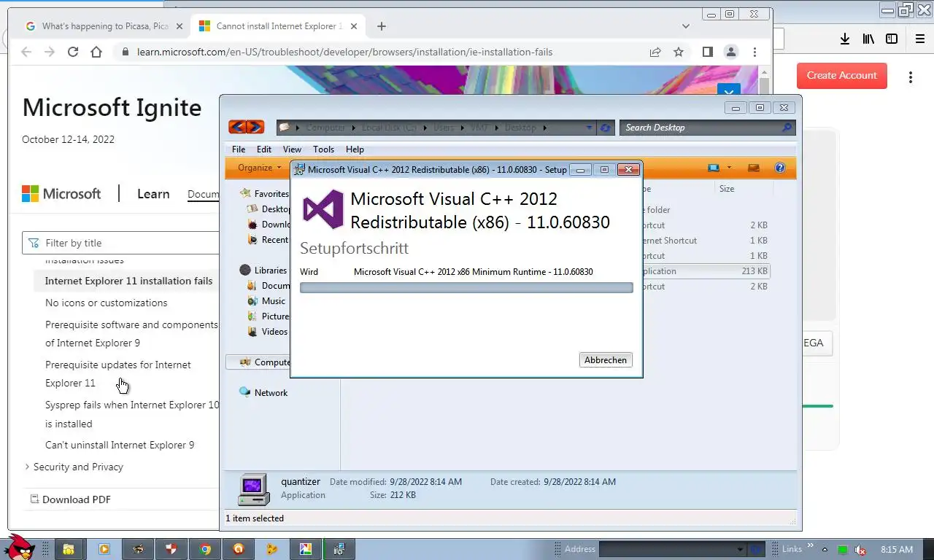Click the Microsoft logo on the Learn page
This screenshot has height=560, width=934.
[x=61, y=193]
